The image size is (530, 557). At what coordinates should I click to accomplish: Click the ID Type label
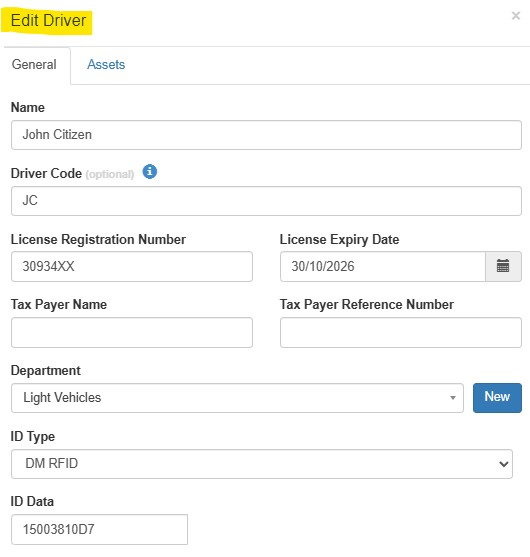coord(33,437)
